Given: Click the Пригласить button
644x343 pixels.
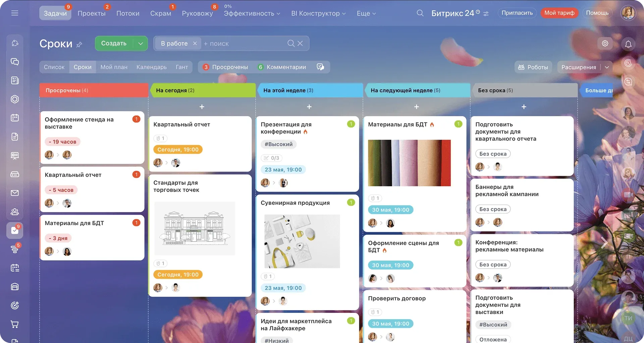Looking at the screenshot, I should click(517, 13).
